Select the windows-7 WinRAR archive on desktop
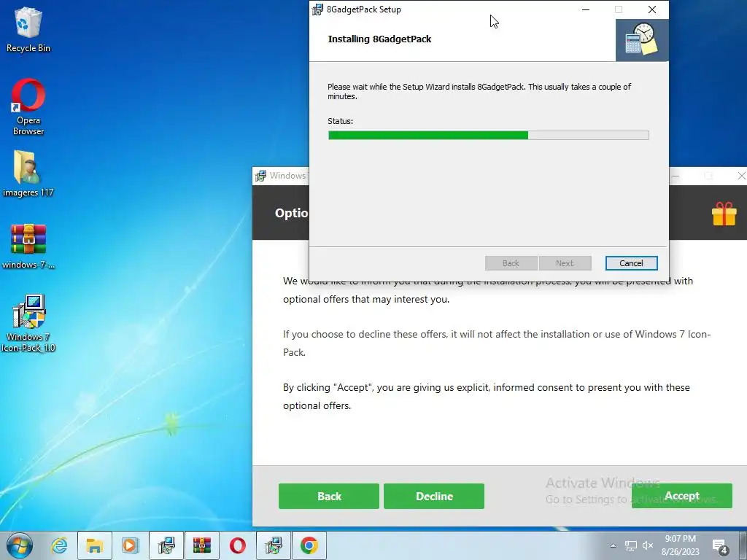Screen dimensions: 747x560 coord(28,246)
